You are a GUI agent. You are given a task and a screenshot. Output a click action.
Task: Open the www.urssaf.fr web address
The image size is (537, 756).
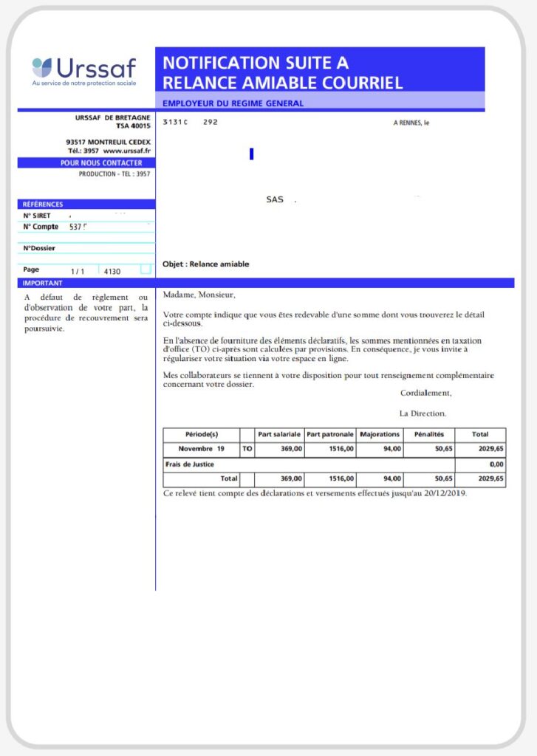click(126, 150)
